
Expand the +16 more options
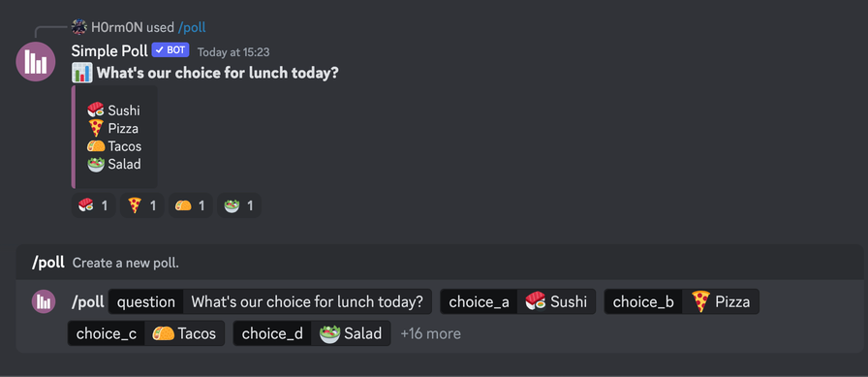point(430,333)
